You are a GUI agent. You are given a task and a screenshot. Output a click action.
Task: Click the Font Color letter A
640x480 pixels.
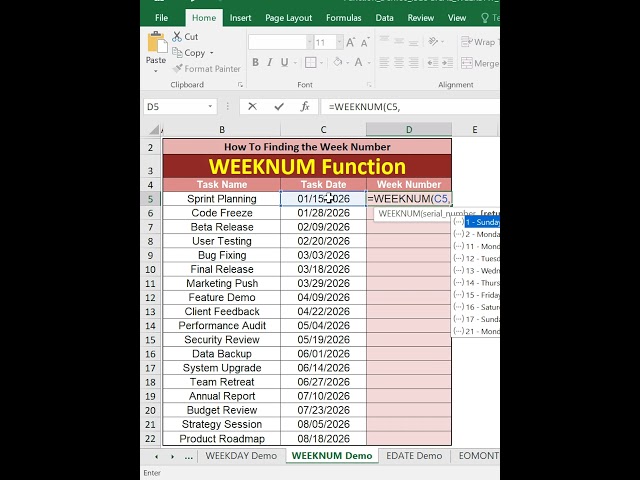(x=358, y=62)
